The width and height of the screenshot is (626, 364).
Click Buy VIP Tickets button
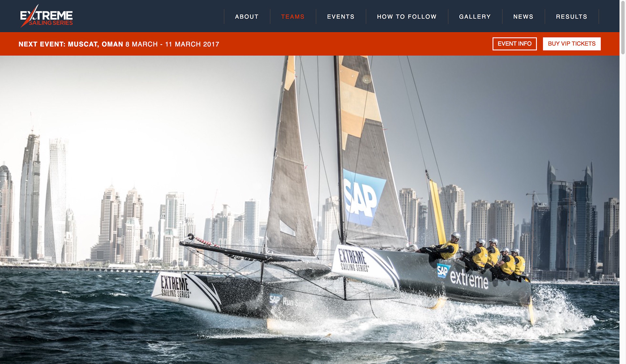(x=572, y=44)
